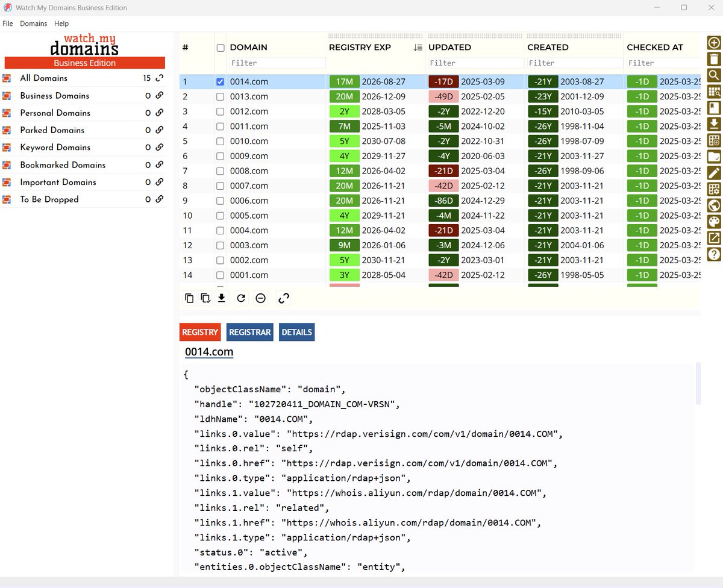Viewport: 723px width, 588px height.
Task: Switch to the REGISTRY tab
Action: [x=200, y=332]
